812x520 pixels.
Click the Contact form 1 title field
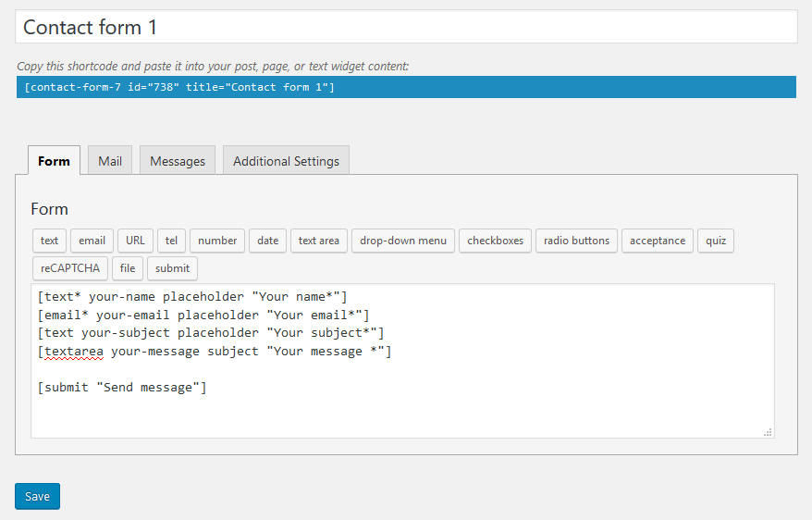click(406, 27)
